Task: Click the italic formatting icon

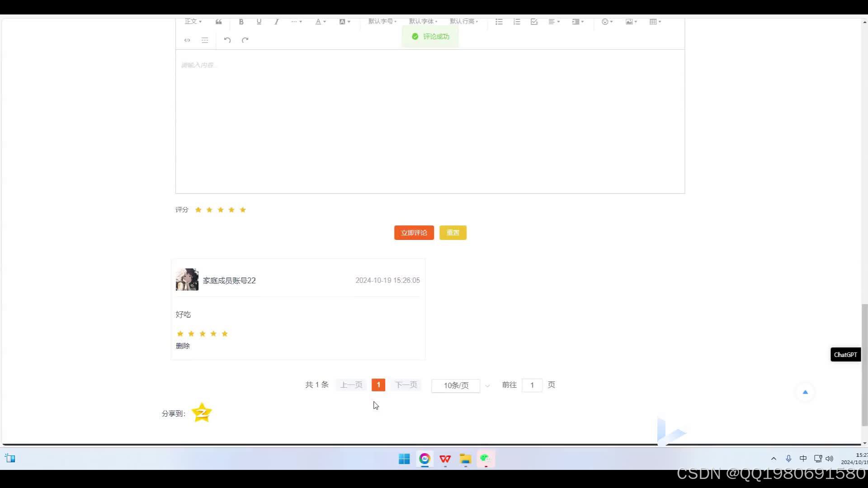Action: pos(277,22)
